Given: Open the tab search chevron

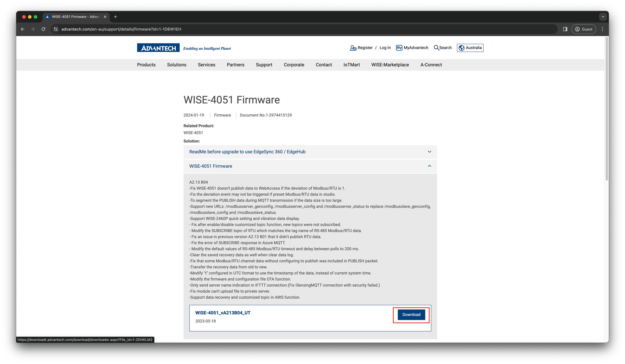Looking at the screenshot, I should pos(603,17).
